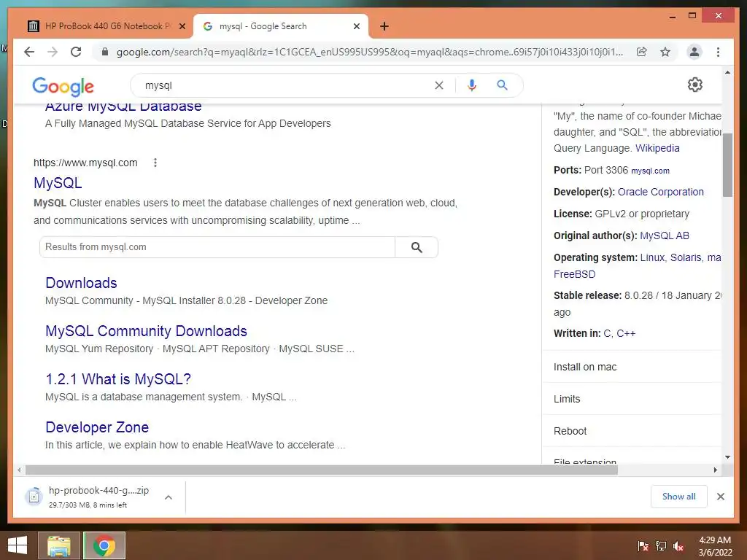Go back to the previous page
Viewport: 747px width, 560px height.
tap(29, 52)
